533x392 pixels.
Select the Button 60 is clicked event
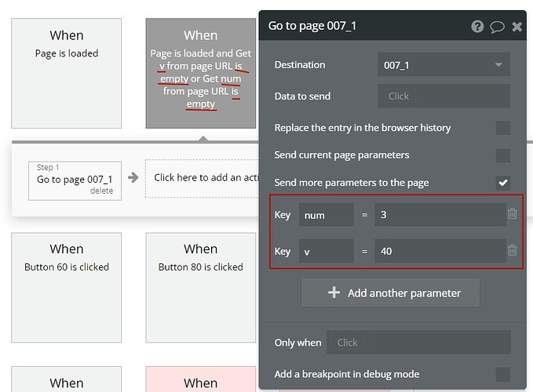tap(66, 288)
